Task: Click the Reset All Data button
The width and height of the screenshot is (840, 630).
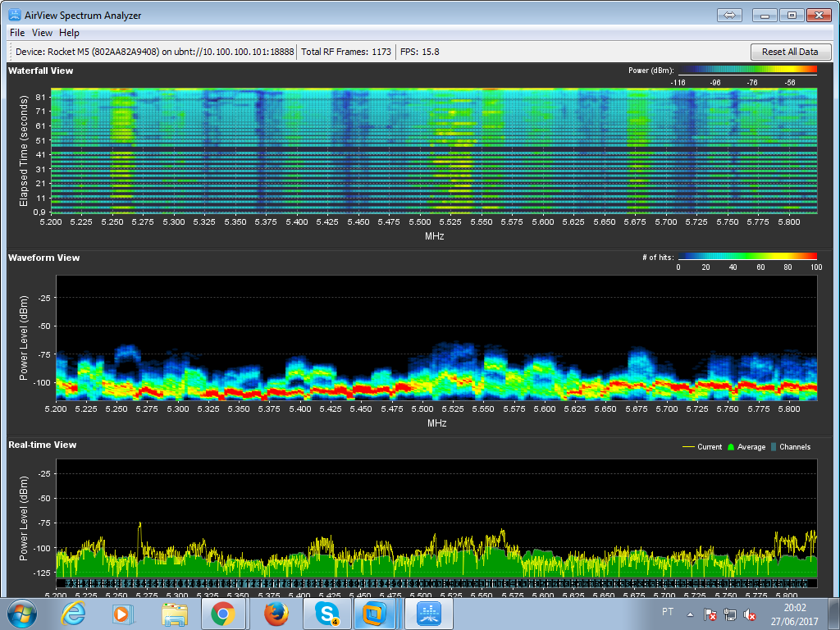Action: [x=790, y=52]
